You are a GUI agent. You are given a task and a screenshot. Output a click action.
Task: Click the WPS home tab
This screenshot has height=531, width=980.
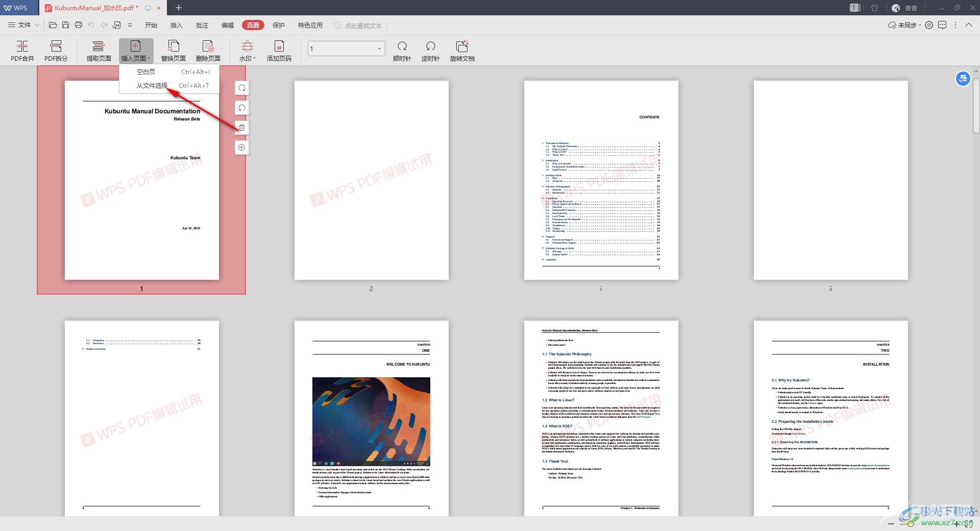18,8
